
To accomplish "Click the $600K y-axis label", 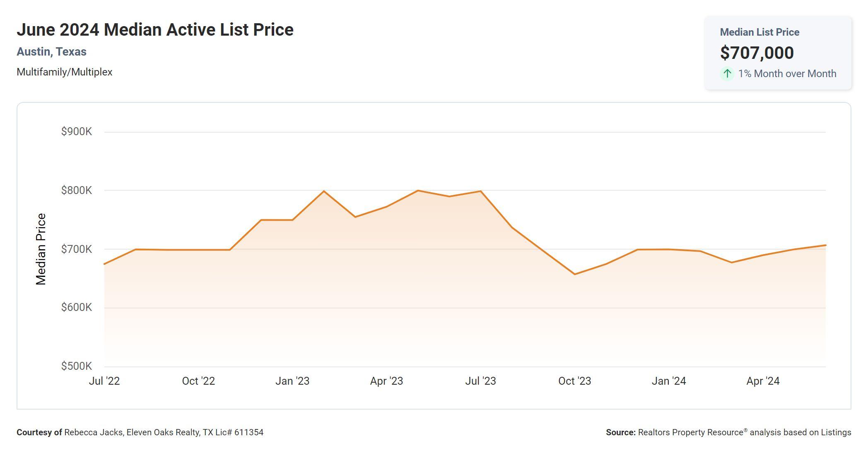I will 77,307.
